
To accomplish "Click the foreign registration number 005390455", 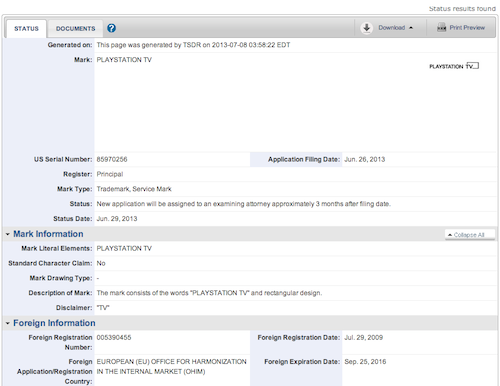I will pyautogui.click(x=114, y=337).
